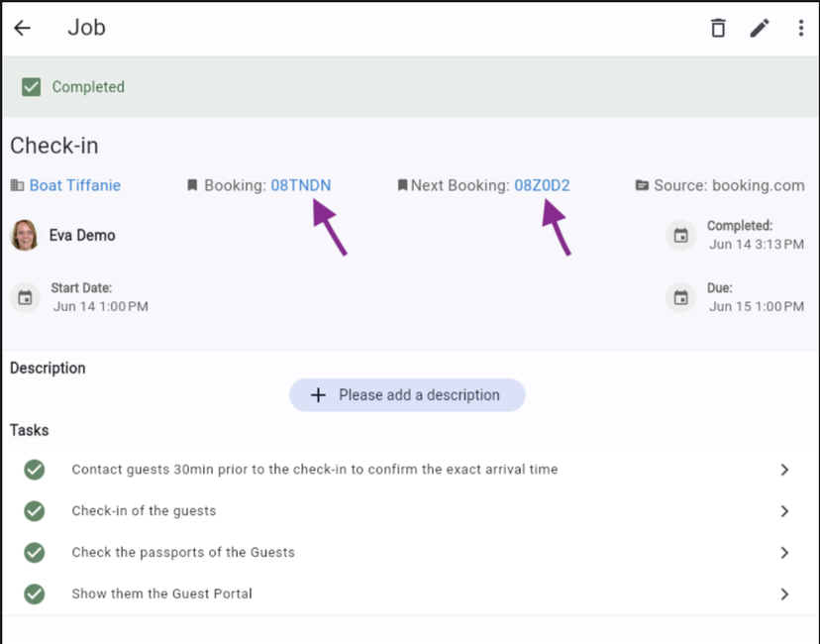
Task: Open the Boat Tiffanie property link
Action: click(75, 185)
